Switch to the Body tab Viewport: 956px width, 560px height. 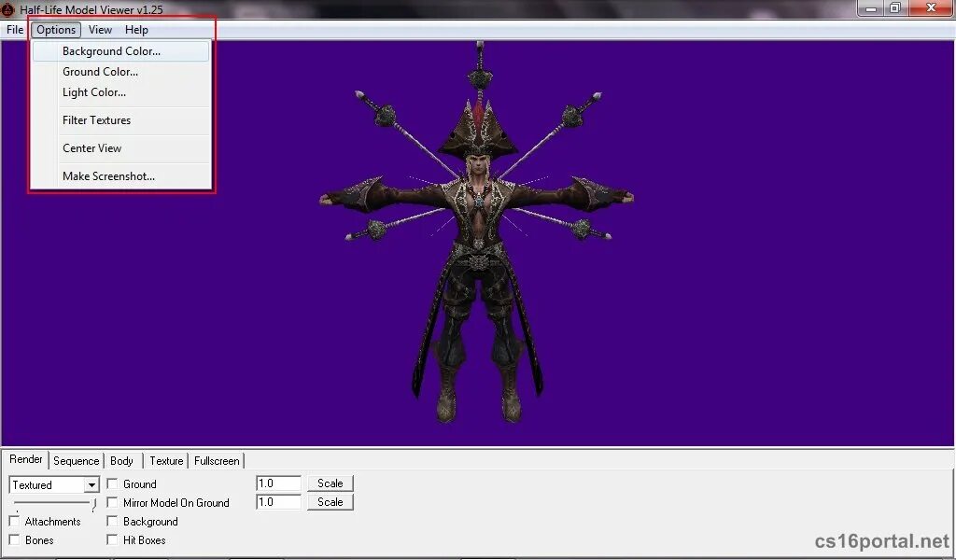122,461
